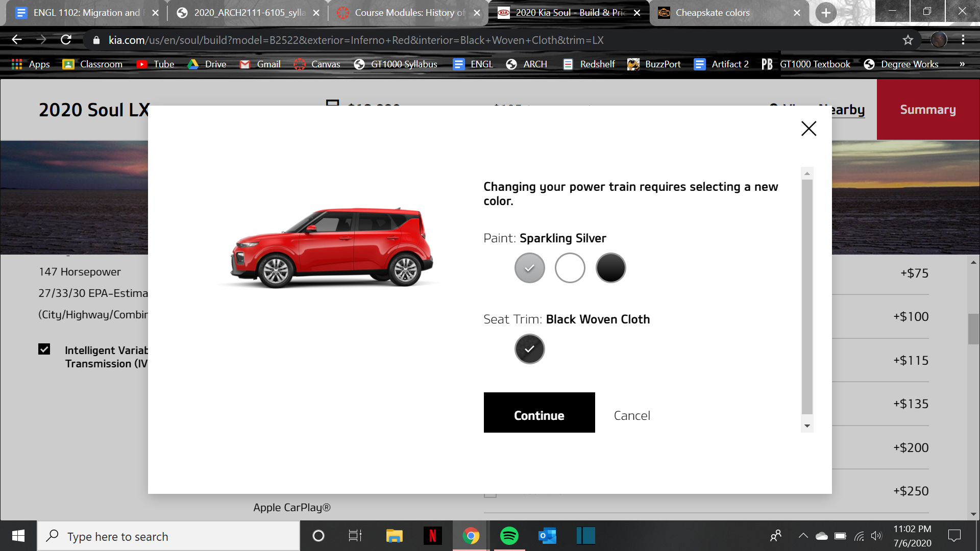Choose the white paint swatch
This screenshot has height=551, width=980.
pyautogui.click(x=570, y=268)
